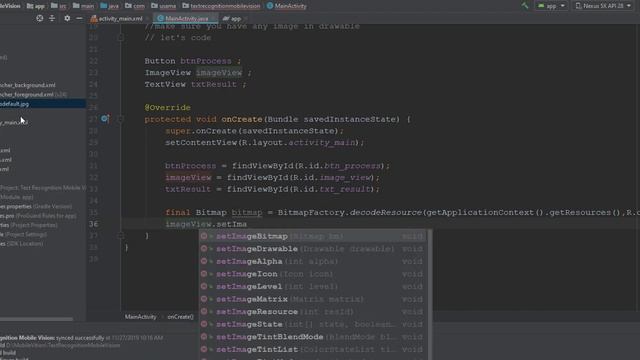Collapse the comment block fold marker near top
The image size is (640, 360).
(120, 38)
